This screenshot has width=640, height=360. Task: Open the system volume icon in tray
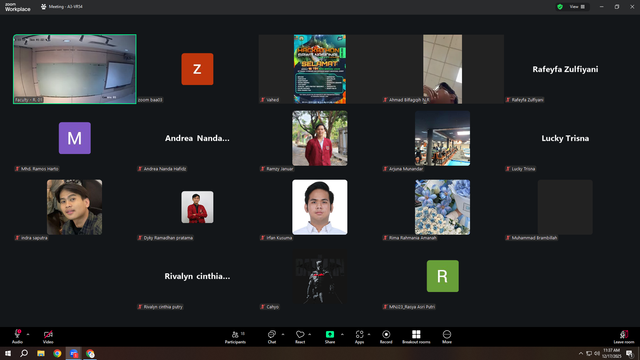point(597,353)
